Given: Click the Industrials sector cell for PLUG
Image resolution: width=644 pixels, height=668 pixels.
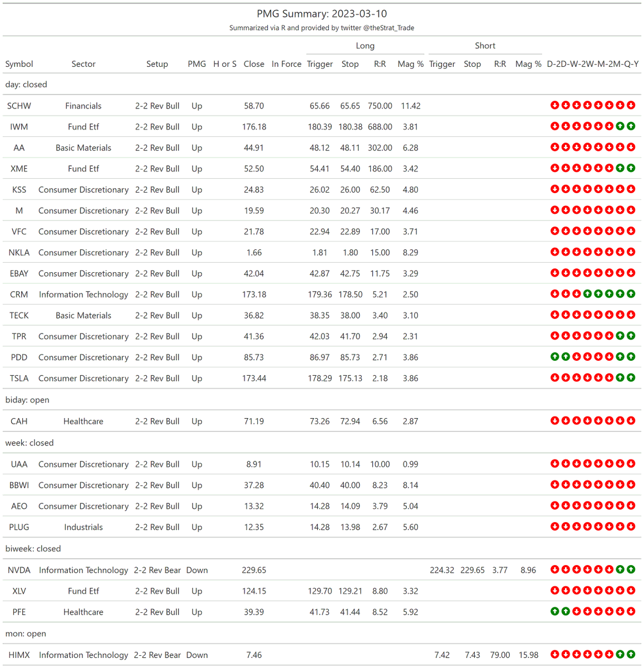Looking at the screenshot, I should [x=83, y=527].
